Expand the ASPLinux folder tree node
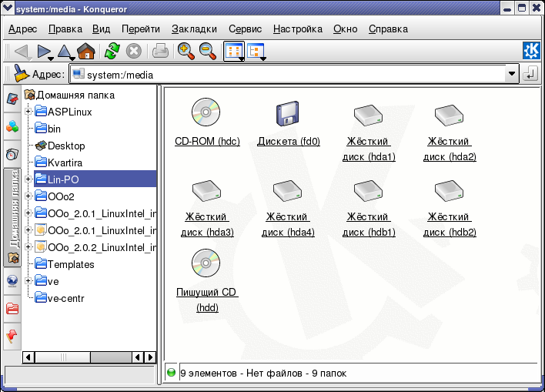545x392 pixels. 28,112
